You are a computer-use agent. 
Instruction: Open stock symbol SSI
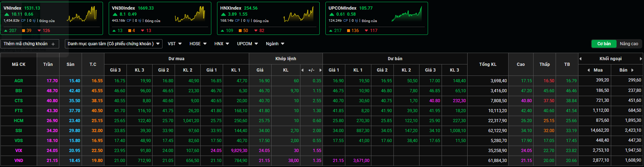point(19,131)
